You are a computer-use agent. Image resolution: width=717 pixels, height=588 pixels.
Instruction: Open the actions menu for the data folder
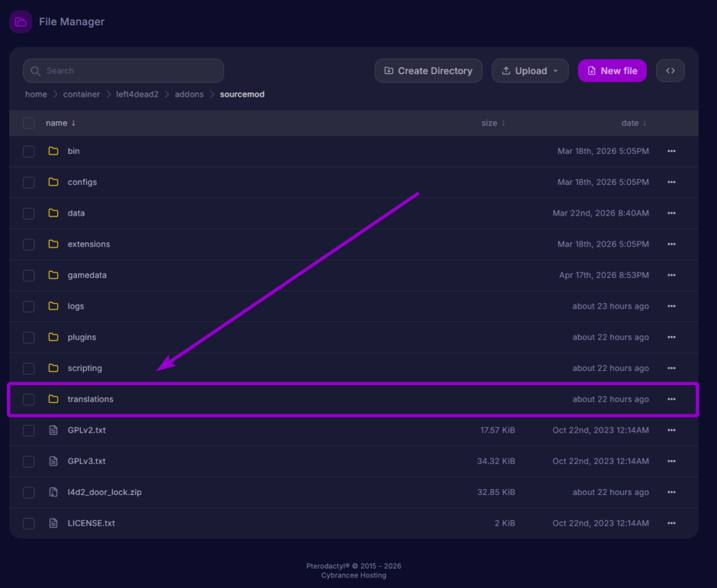(671, 213)
